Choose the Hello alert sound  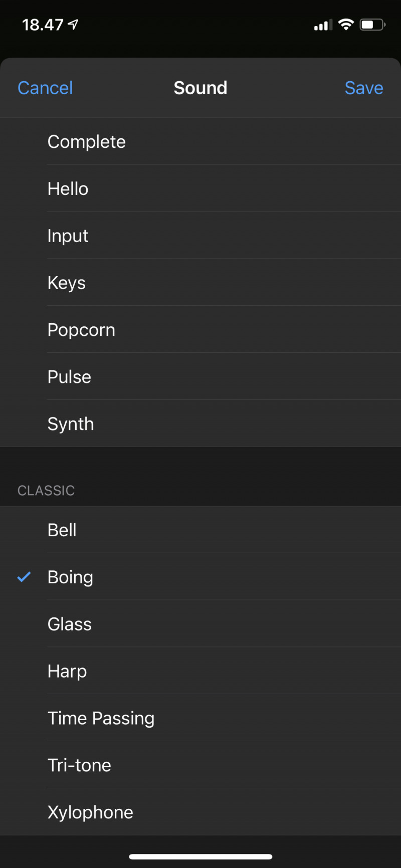(x=68, y=189)
